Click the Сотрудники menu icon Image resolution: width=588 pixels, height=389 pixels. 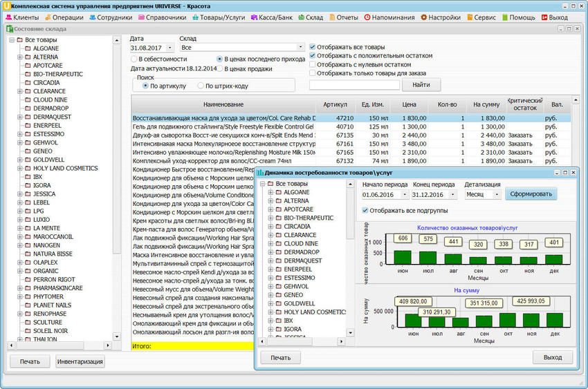point(93,17)
